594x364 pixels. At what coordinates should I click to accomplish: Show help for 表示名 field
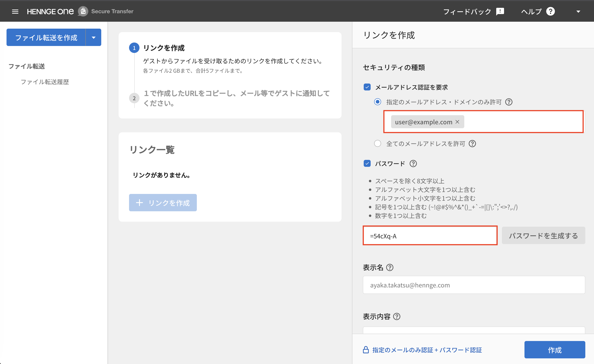pos(390,267)
